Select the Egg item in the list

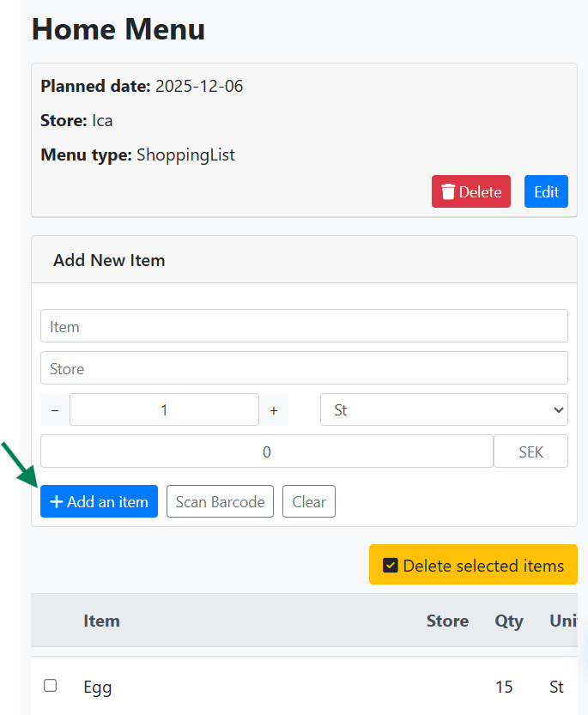point(97,687)
